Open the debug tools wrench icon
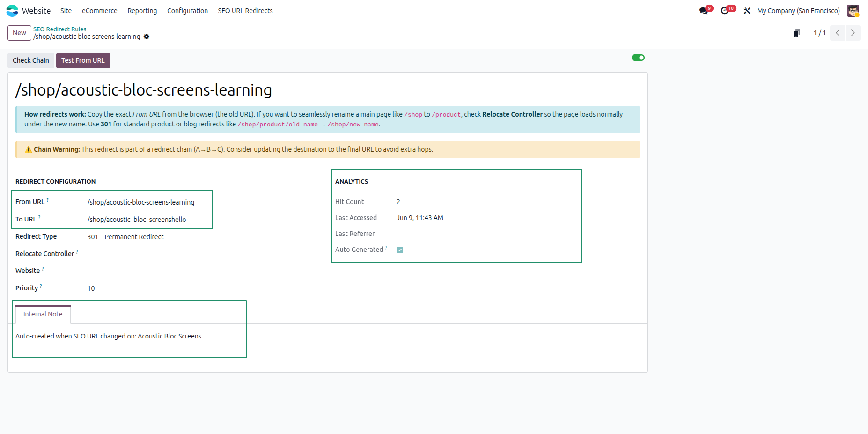Screen dimensions: 868x434 coord(747,11)
